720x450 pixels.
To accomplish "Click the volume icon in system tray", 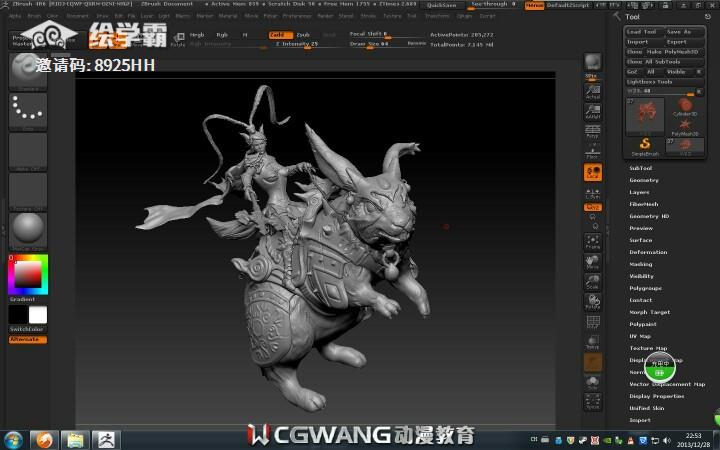I will click(667, 440).
